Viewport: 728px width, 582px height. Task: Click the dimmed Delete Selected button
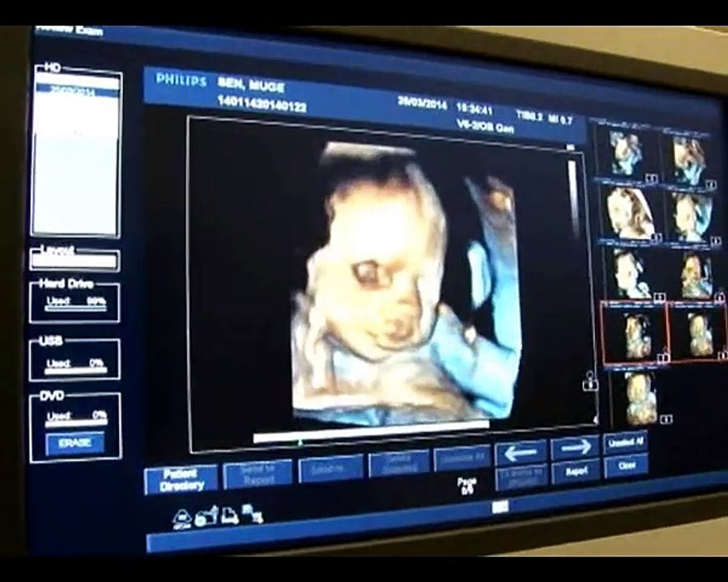[399, 464]
